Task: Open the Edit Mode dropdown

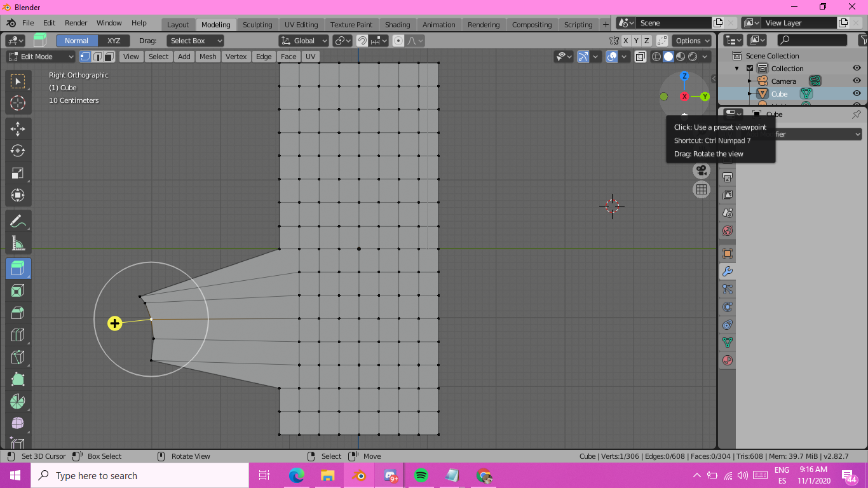Action: 41,57
